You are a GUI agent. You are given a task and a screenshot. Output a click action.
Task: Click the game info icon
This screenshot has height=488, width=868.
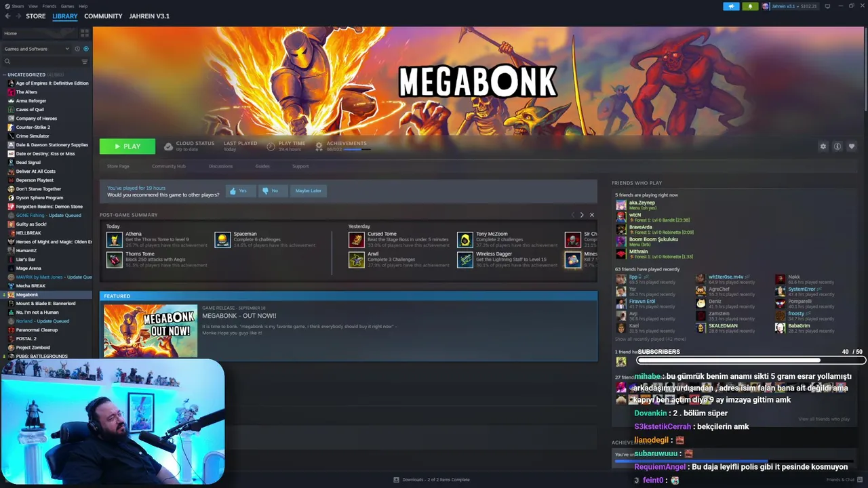click(837, 146)
